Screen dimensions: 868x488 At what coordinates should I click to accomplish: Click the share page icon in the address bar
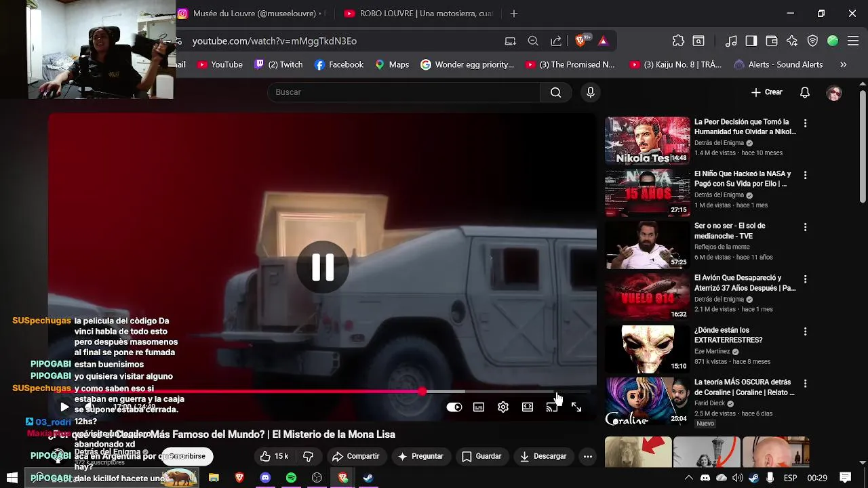click(x=556, y=41)
